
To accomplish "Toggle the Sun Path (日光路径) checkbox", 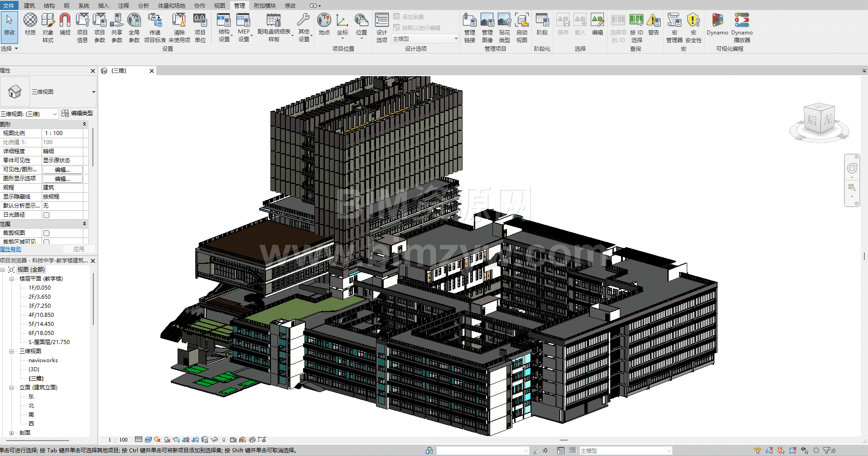I will coord(46,215).
